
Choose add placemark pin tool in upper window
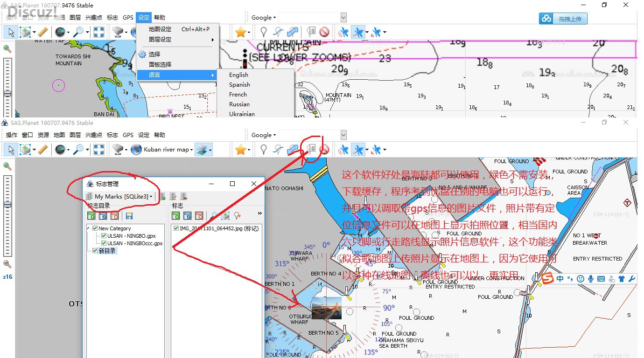click(x=264, y=32)
